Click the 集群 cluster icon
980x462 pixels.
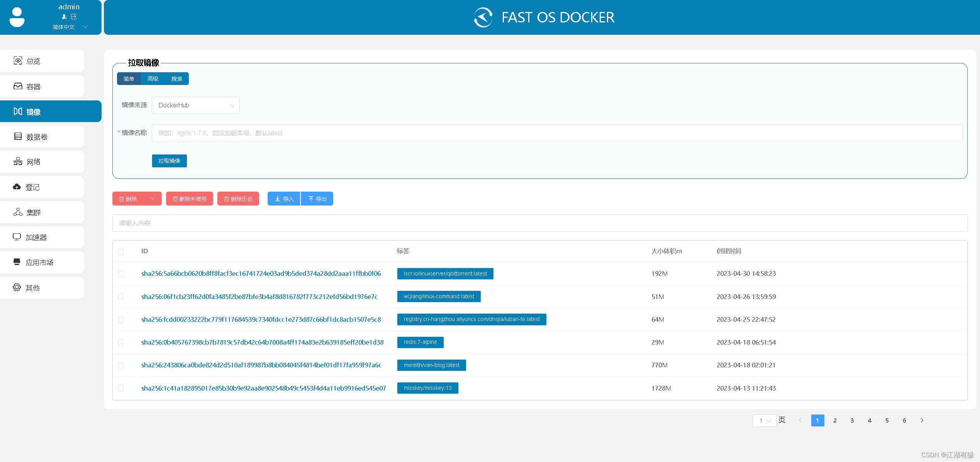[x=18, y=212]
